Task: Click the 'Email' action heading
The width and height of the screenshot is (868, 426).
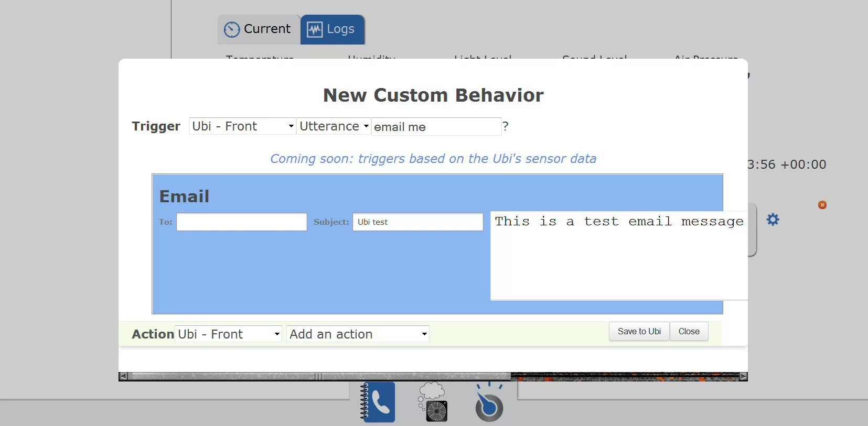Action: [184, 196]
